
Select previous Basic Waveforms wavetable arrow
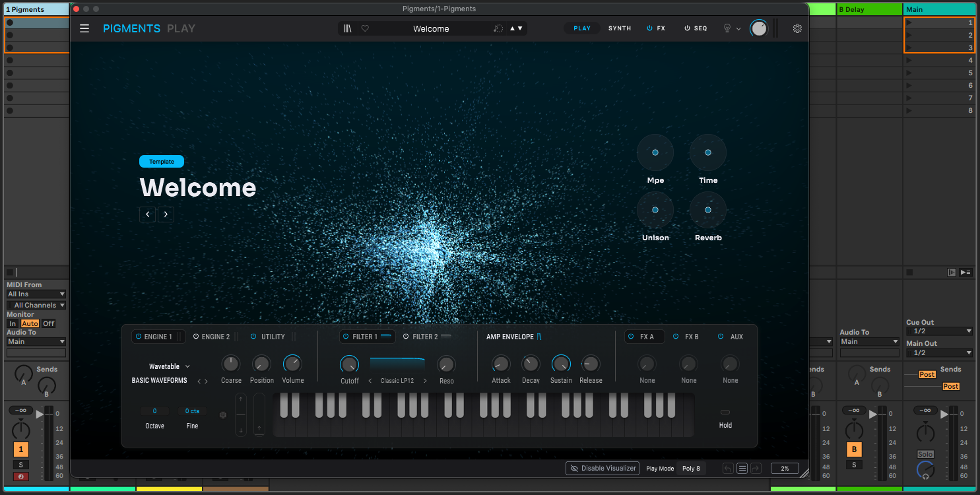(x=199, y=381)
